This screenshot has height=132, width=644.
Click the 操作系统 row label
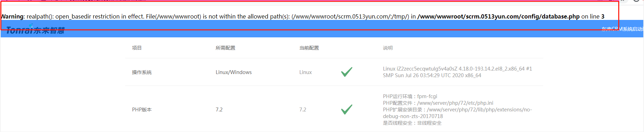142,72
